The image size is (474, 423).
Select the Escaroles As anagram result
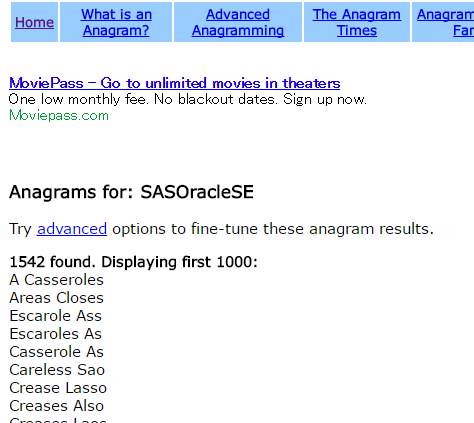pos(55,334)
